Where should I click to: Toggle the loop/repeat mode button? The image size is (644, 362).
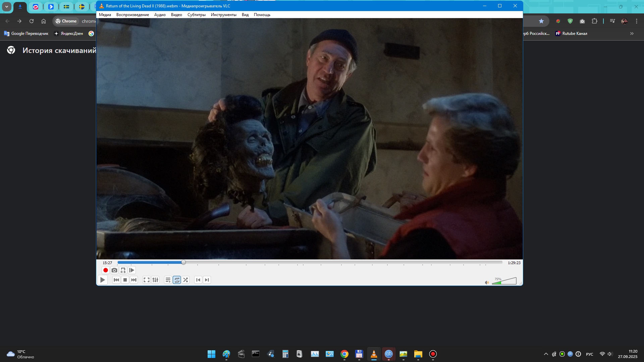pyautogui.click(x=177, y=280)
